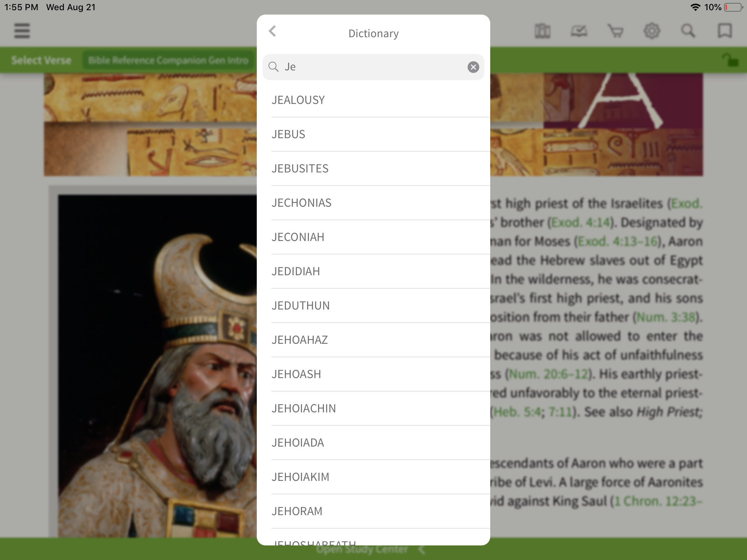Tap the search input field

[373, 66]
